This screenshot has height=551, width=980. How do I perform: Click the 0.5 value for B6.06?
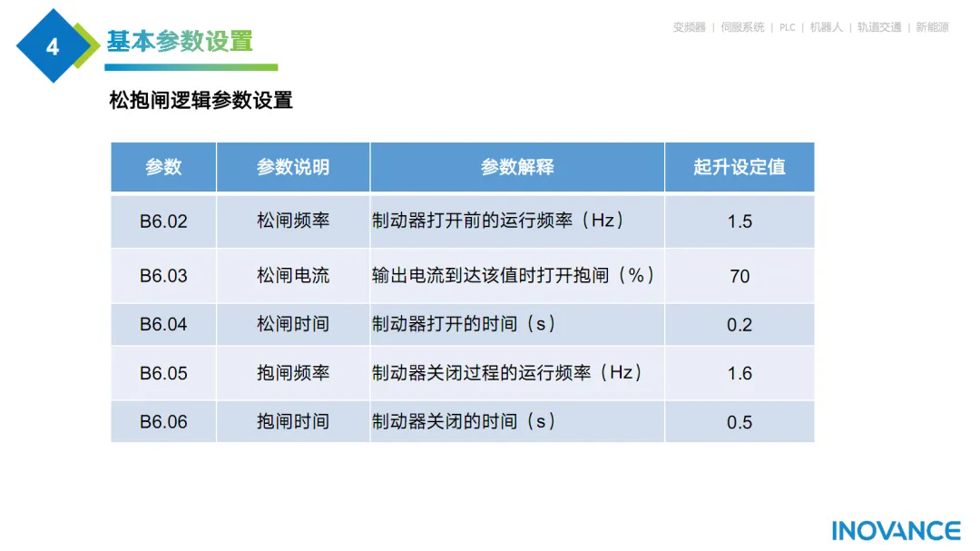739,422
